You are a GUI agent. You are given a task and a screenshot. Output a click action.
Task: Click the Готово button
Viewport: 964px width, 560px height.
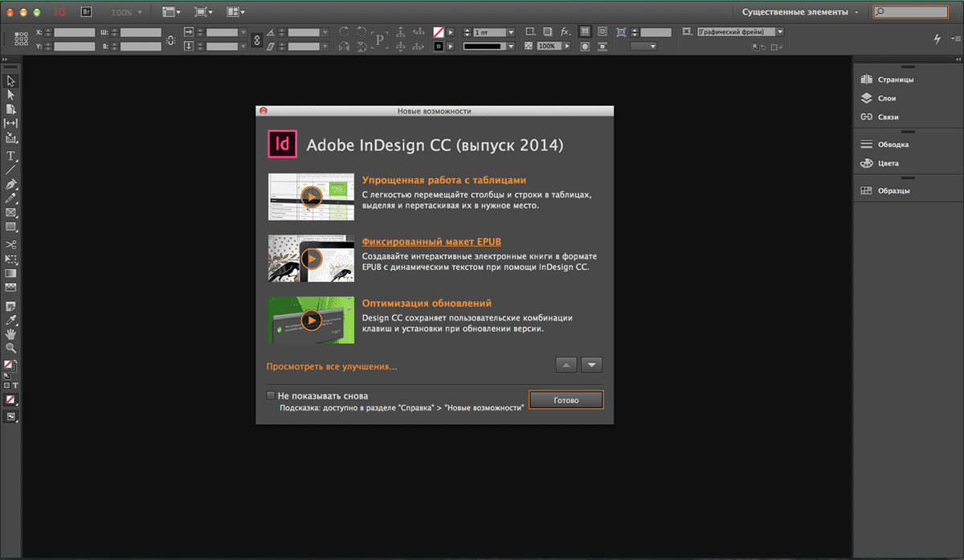pos(566,399)
